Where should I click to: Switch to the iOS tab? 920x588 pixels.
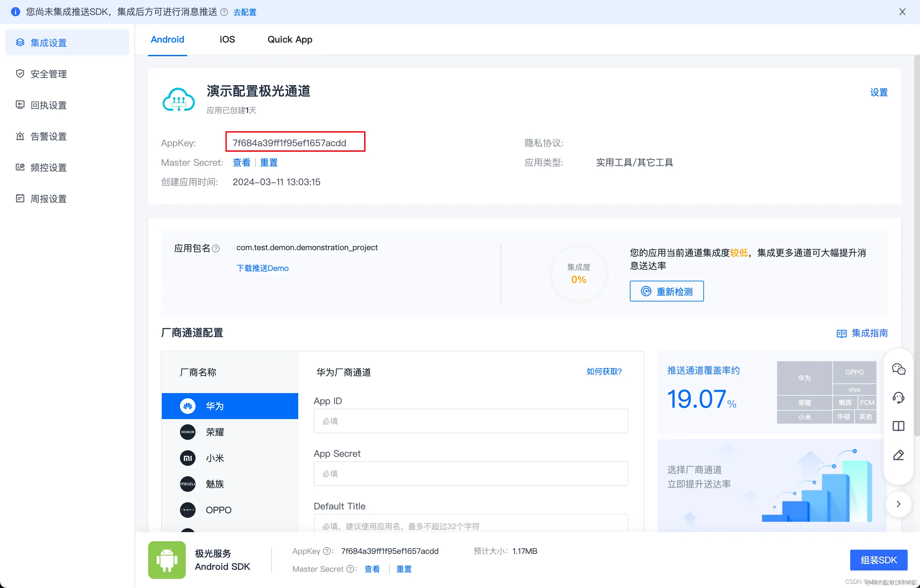click(x=227, y=39)
